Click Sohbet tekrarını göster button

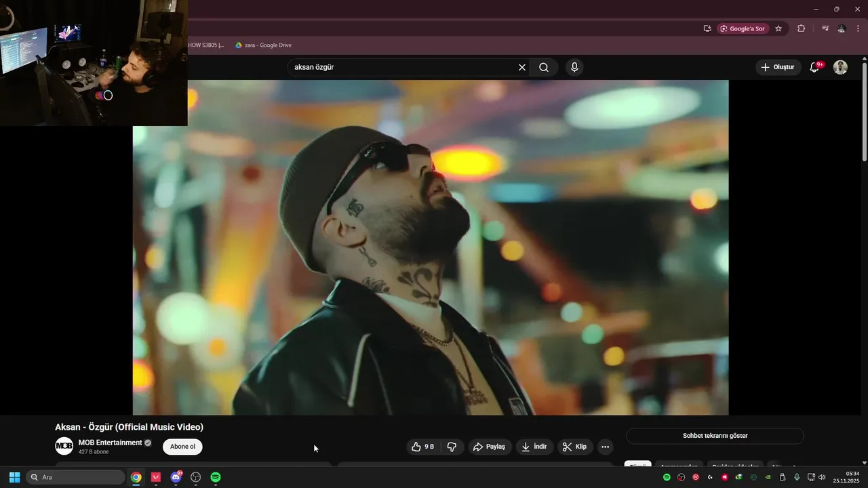pos(715,436)
